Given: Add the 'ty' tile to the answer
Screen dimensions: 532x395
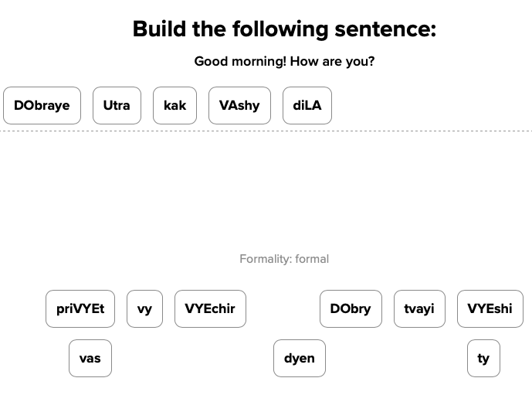Looking at the screenshot, I should 483,359.
